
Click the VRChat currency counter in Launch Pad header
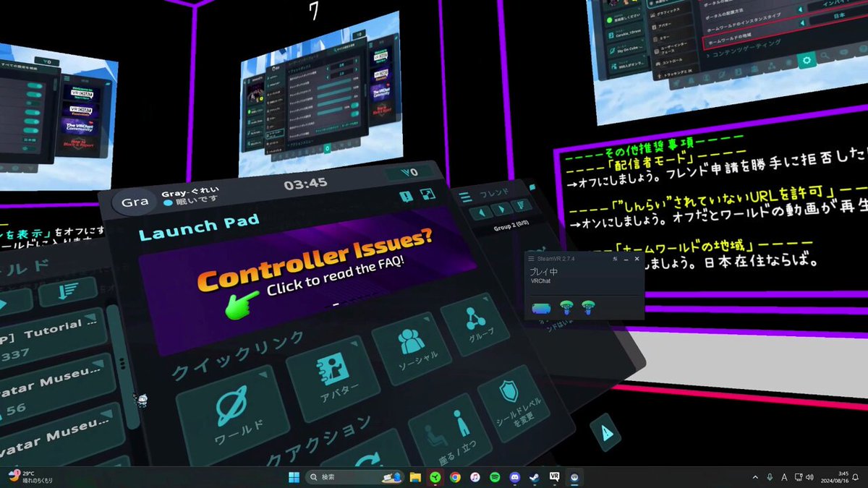(411, 173)
